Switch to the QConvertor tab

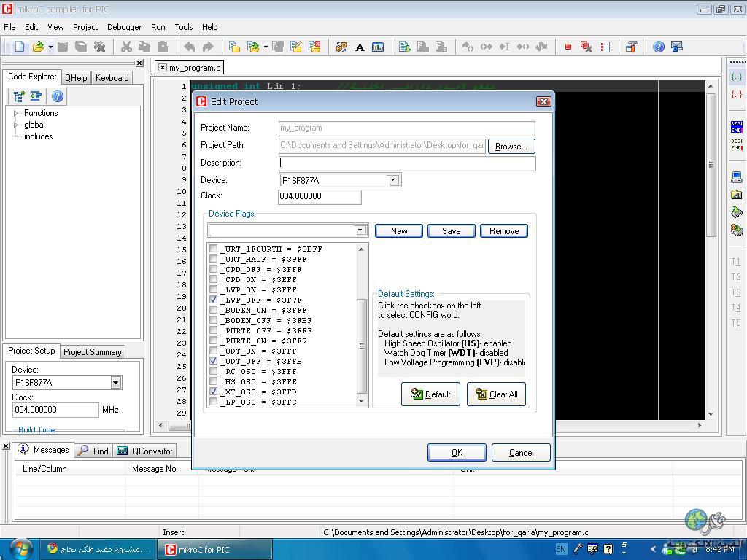tap(145, 451)
